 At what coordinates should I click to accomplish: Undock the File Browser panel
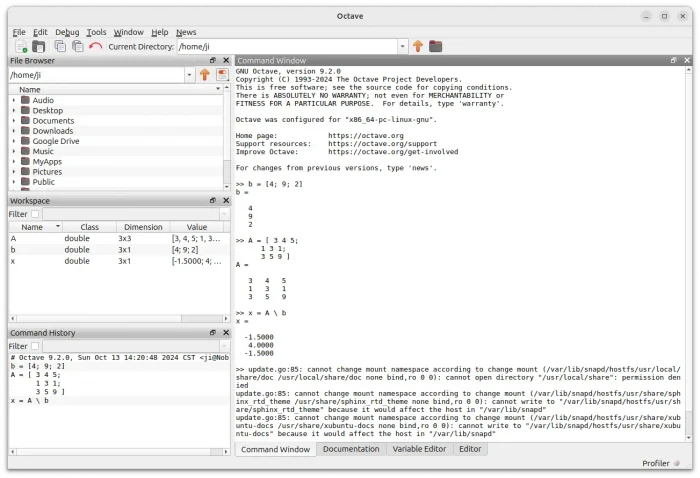coord(212,60)
